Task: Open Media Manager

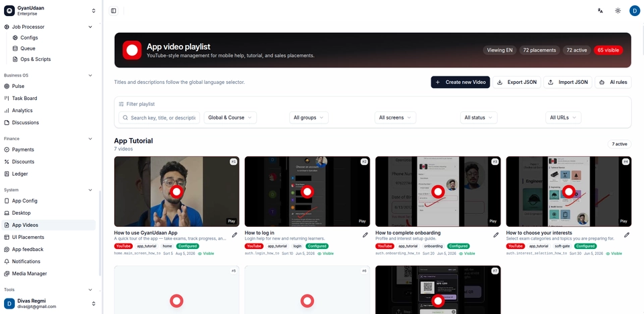Action: (29, 273)
